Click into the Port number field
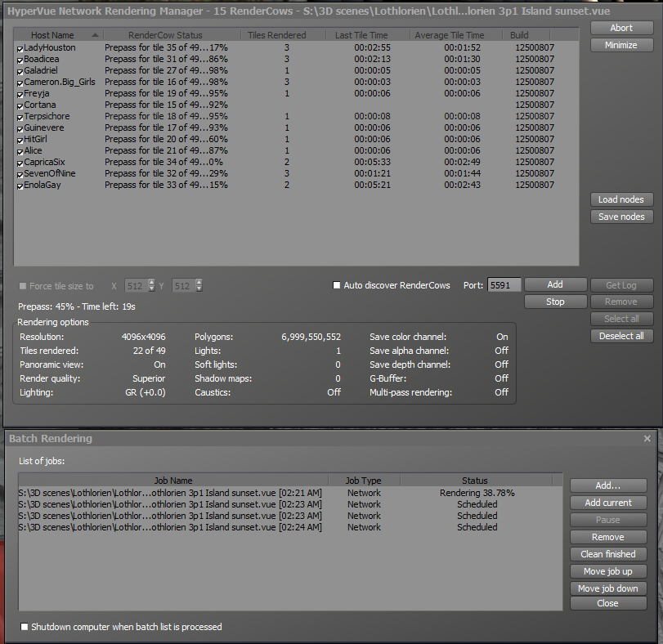Screen dimensions: 663x644 (x=504, y=285)
